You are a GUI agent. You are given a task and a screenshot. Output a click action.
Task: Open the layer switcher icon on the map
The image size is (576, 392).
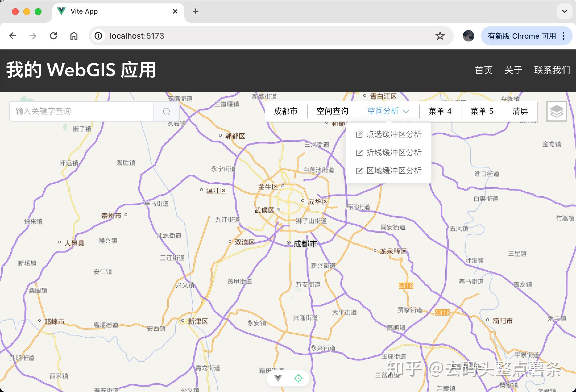point(556,111)
